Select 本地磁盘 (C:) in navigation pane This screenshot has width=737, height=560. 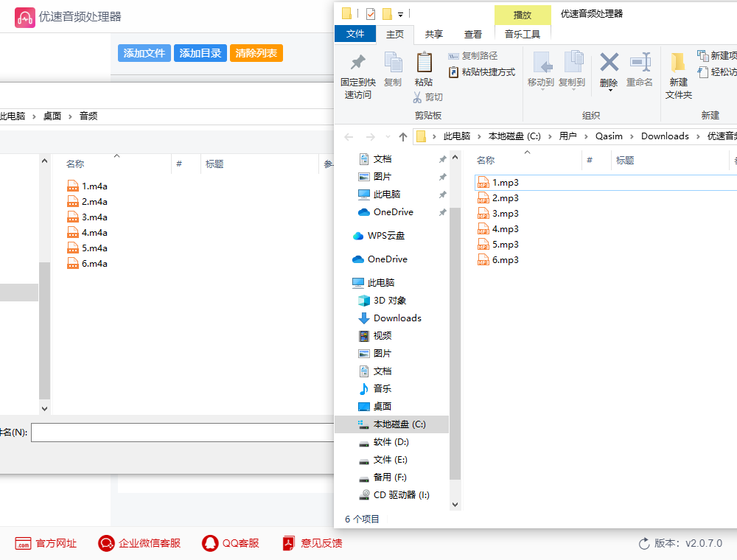(x=391, y=424)
